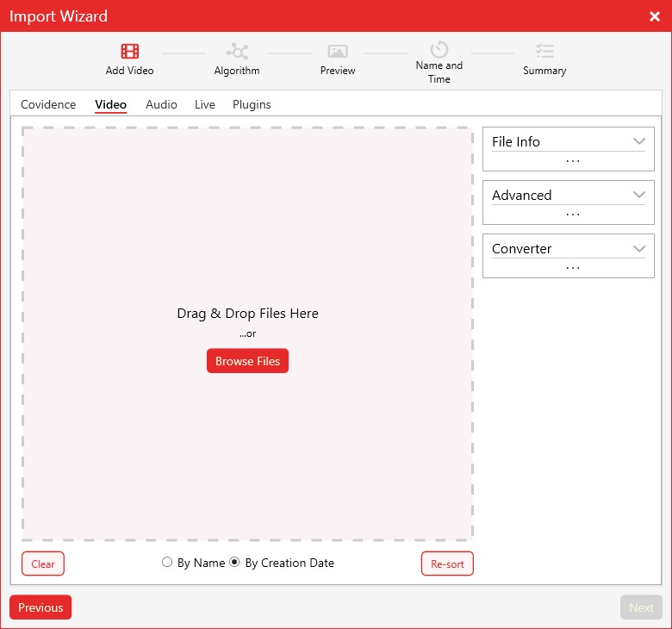Screen dimensions: 672x629
Task: Click the Browse Files button
Action: [247, 360]
